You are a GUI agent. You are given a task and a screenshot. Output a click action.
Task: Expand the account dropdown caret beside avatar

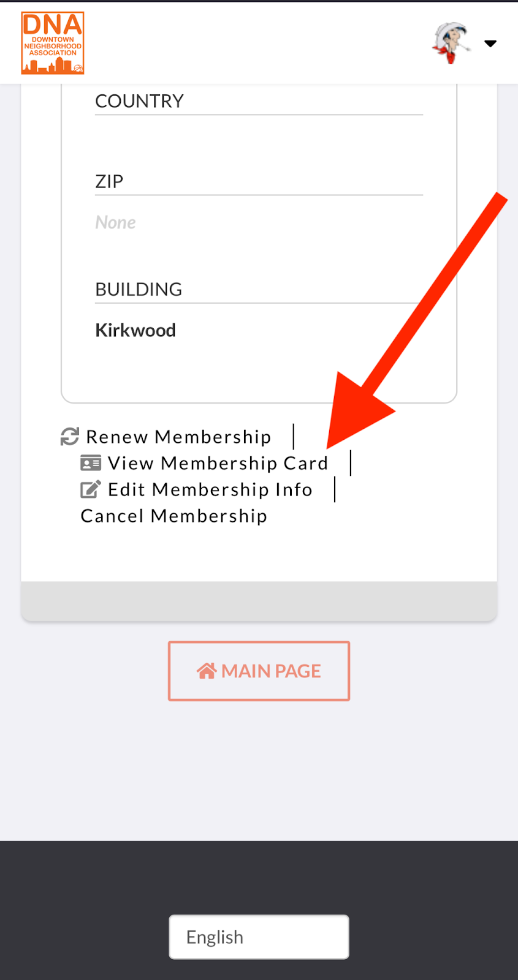(x=490, y=43)
